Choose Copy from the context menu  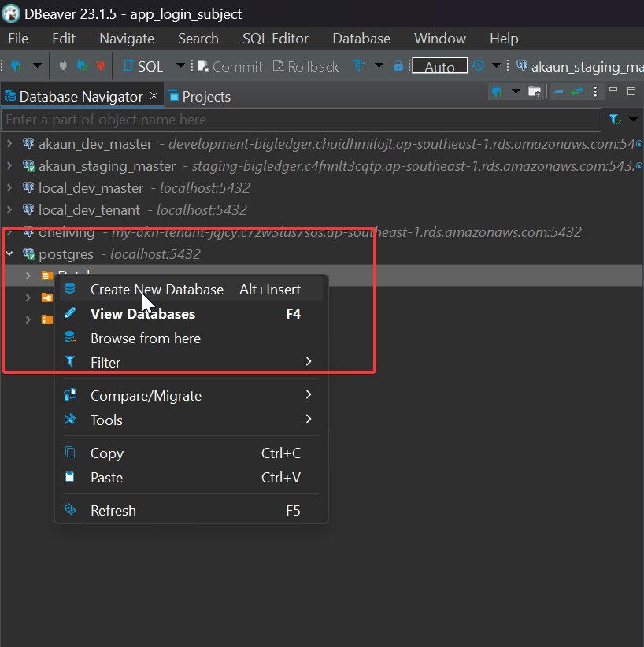(x=191, y=453)
